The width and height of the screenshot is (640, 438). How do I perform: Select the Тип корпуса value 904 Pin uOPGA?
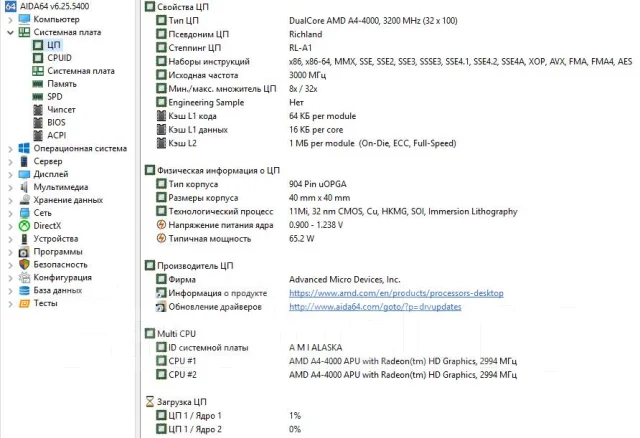coord(318,184)
